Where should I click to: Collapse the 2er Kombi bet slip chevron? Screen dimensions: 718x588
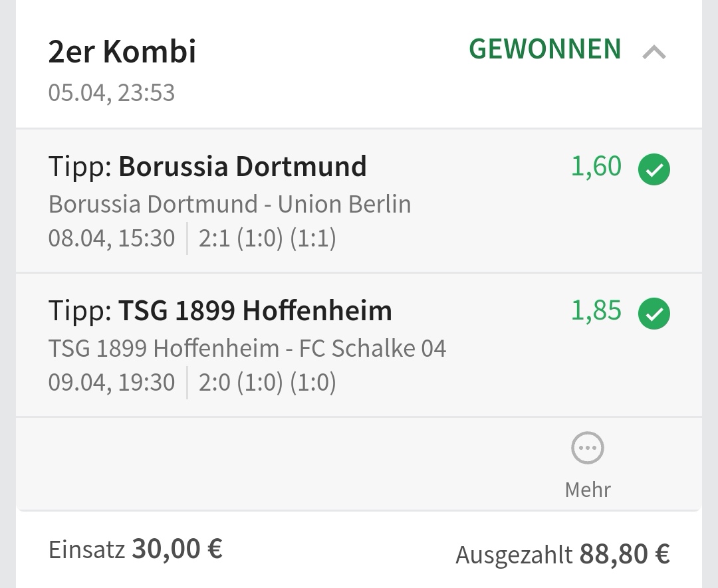point(654,52)
